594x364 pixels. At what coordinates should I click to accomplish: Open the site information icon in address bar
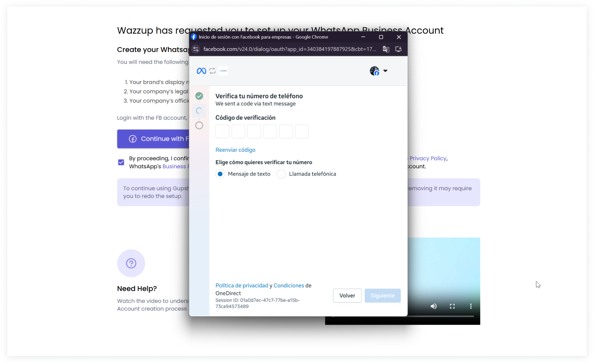tap(196, 49)
